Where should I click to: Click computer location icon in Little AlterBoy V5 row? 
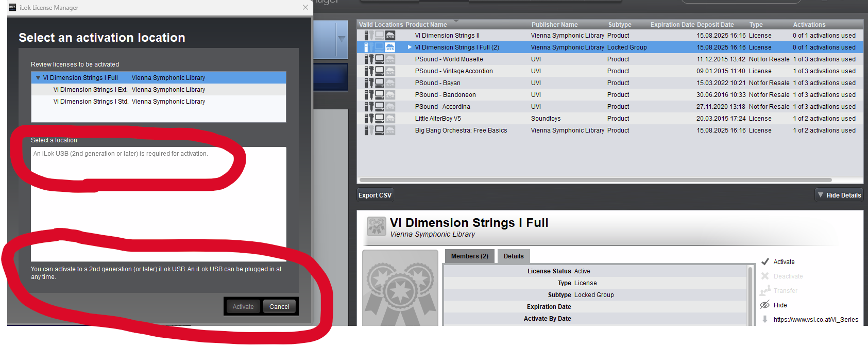380,119
